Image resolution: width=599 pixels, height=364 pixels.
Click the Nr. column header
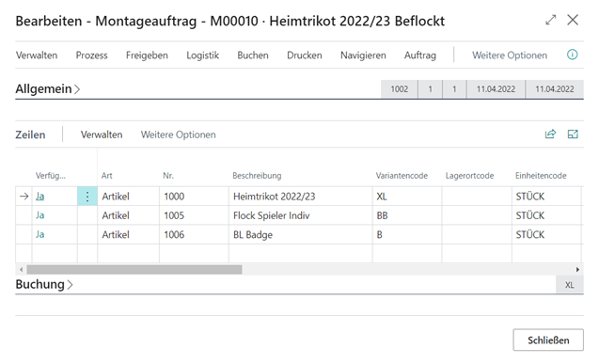point(168,176)
